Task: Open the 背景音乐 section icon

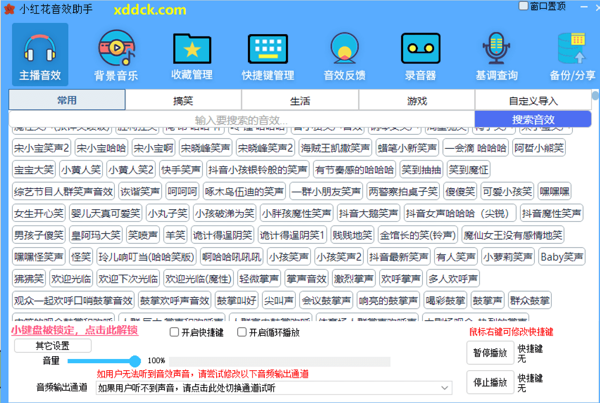Action: (x=116, y=52)
